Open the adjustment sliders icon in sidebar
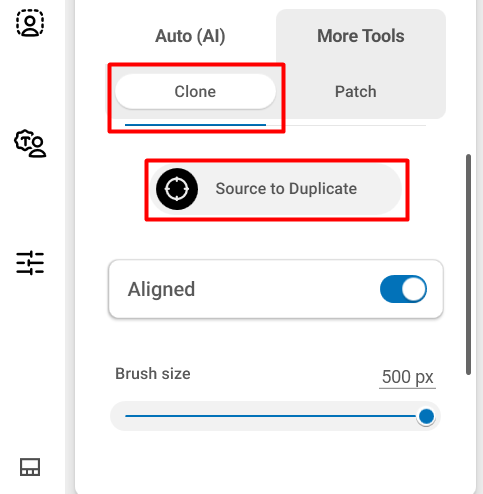 pos(30,263)
